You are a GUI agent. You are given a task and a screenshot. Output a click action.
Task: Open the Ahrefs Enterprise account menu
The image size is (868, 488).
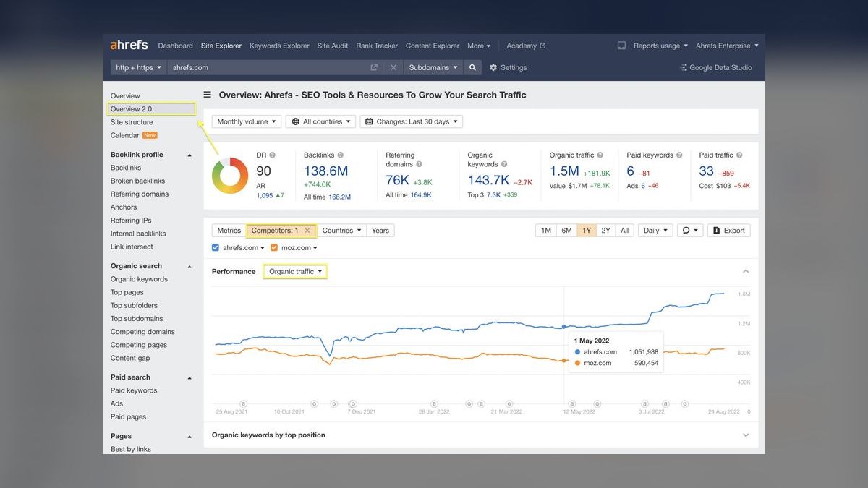727,46
